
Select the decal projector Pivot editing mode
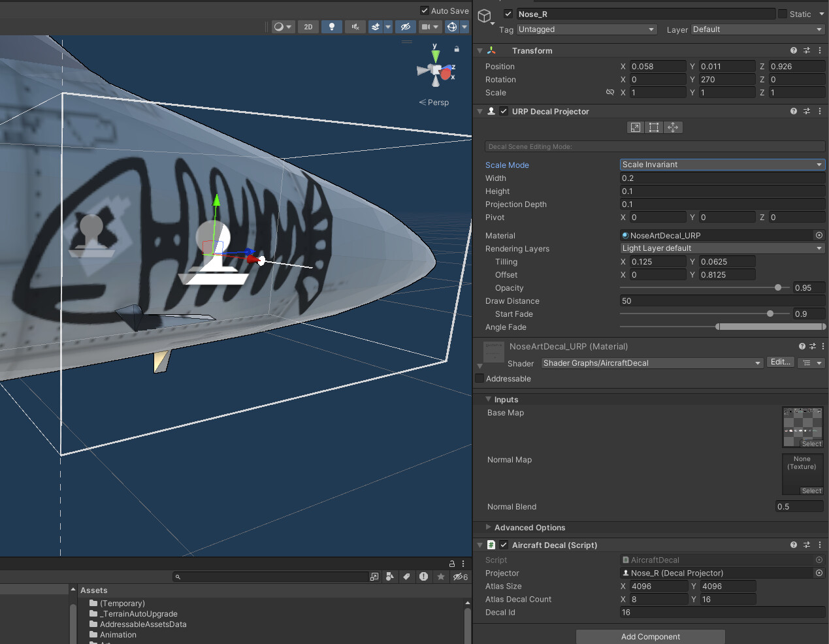point(673,127)
